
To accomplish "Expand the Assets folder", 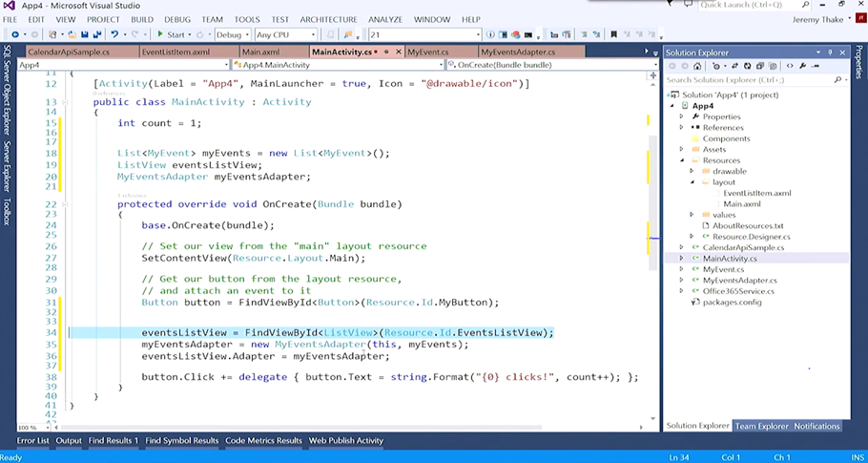I will (x=682, y=150).
